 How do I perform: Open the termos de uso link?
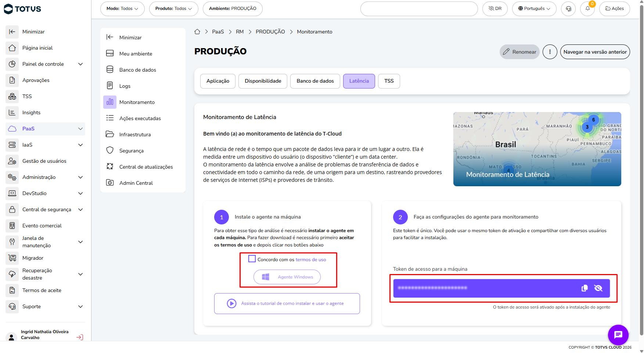click(x=311, y=260)
